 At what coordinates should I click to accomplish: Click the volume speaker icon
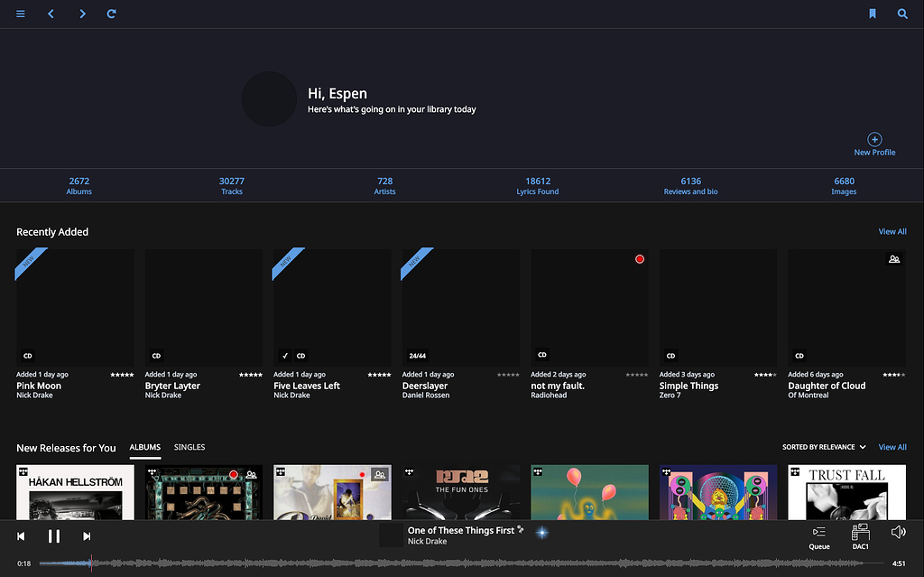point(898,532)
